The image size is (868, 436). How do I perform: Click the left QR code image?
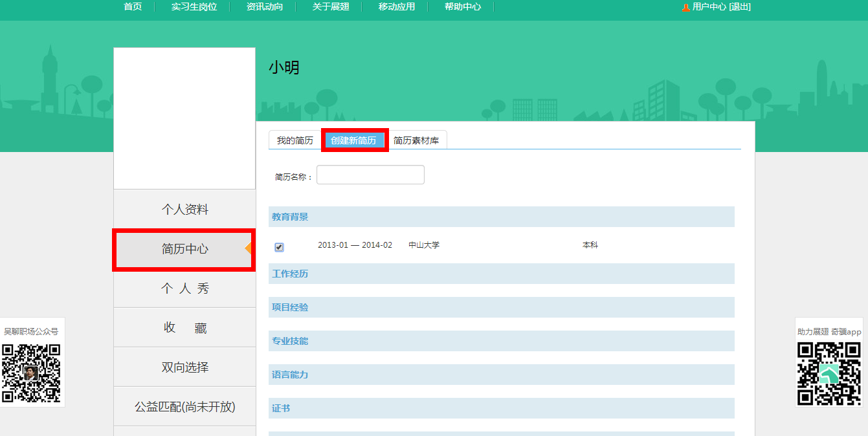31,373
